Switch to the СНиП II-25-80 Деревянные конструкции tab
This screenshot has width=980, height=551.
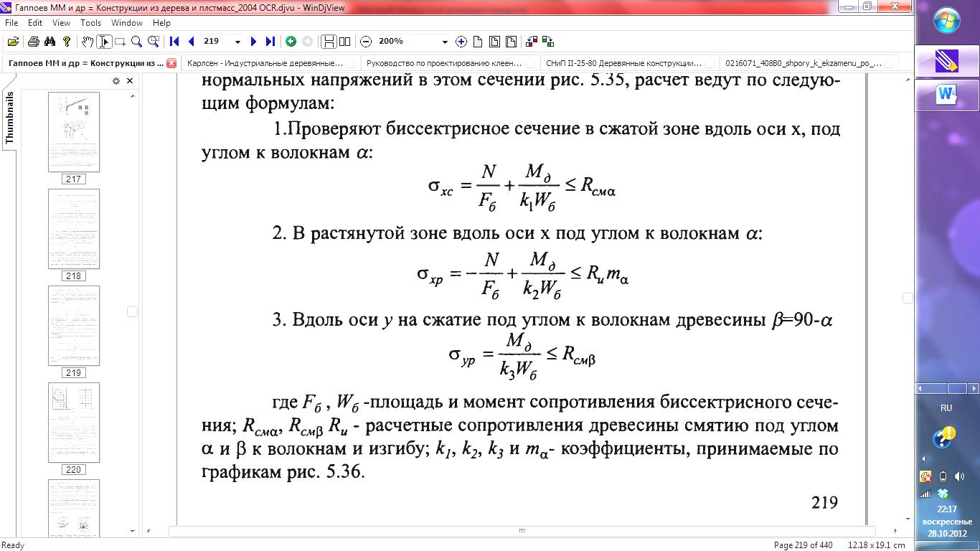click(x=628, y=63)
